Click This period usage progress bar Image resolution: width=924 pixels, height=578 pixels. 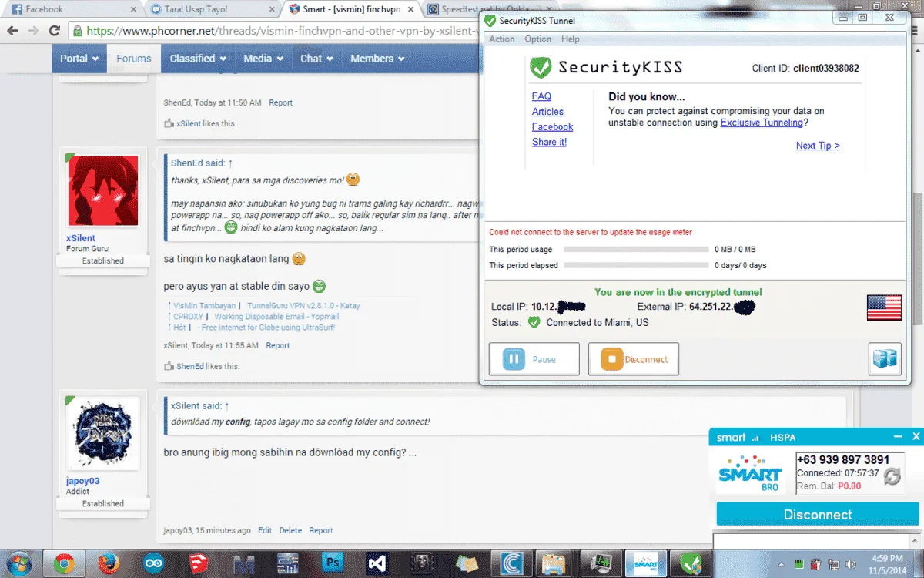click(x=636, y=250)
